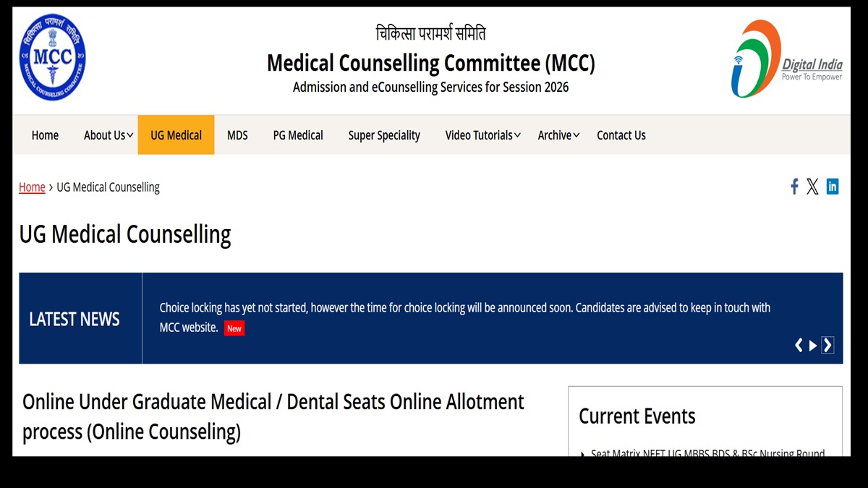
Task: Click the red New badge
Action: point(234,328)
